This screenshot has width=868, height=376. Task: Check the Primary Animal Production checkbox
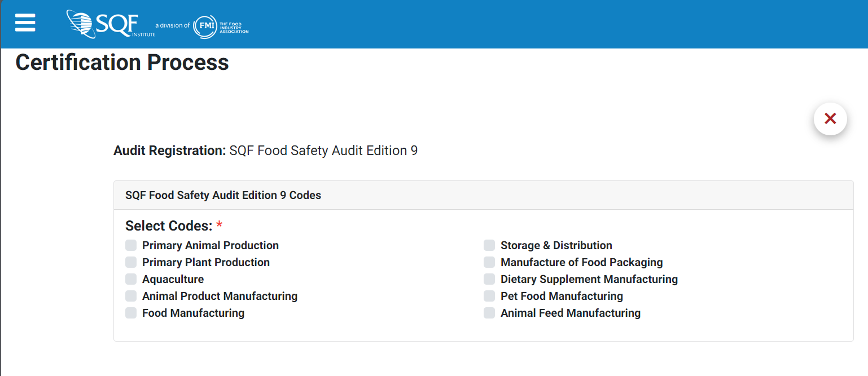click(x=131, y=245)
